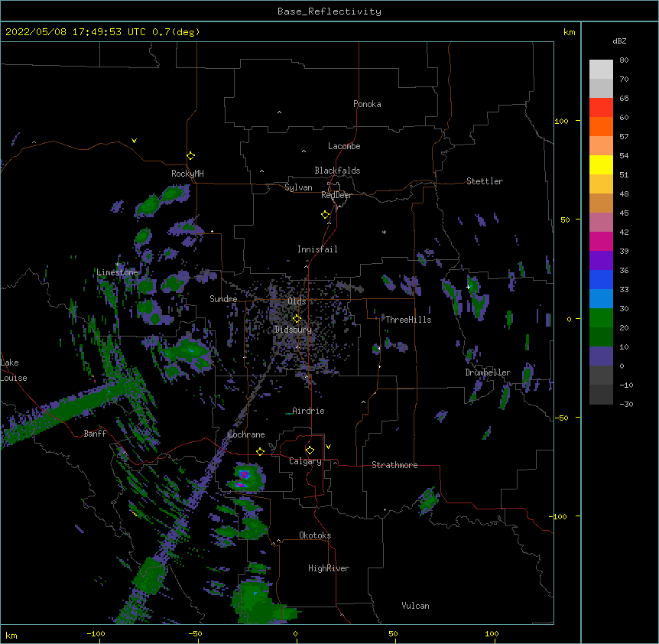Click the Lacombe city label
The image size is (659, 644).
click(x=344, y=146)
